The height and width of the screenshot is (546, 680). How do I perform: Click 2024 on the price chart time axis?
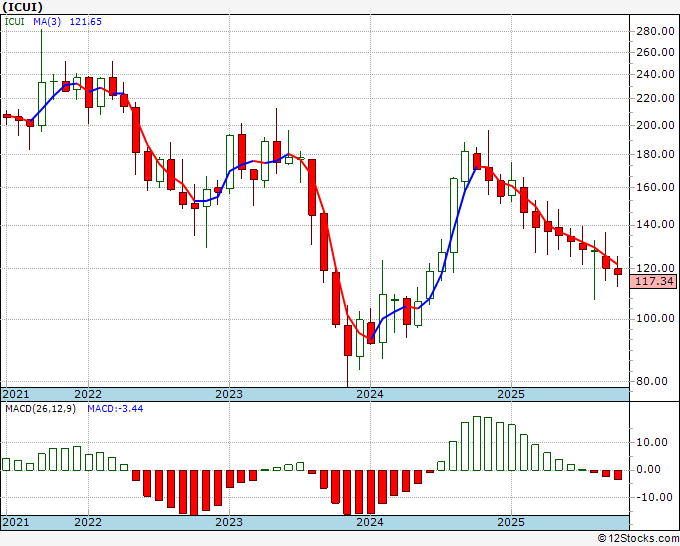point(370,394)
